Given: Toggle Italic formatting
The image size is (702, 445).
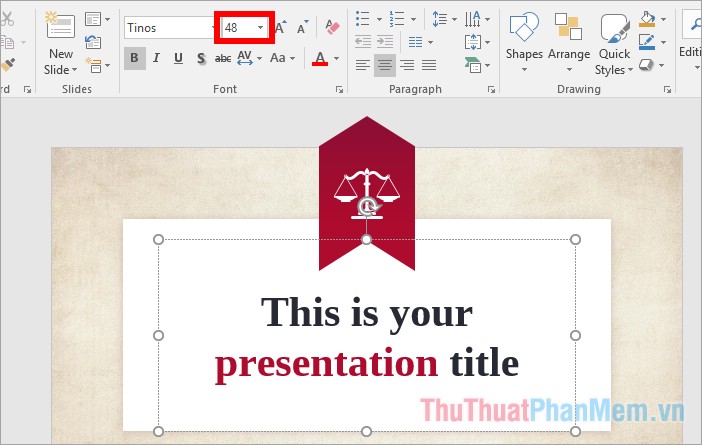Looking at the screenshot, I should [x=156, y=58].
